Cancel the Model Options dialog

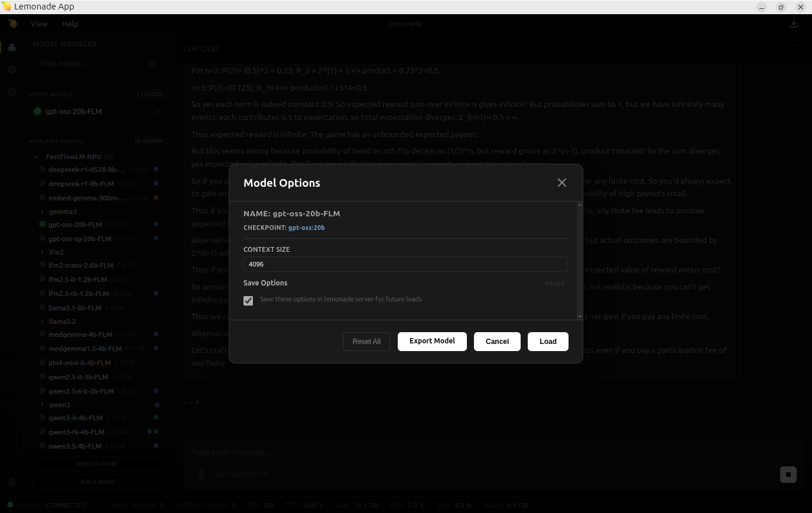(497, 342)
